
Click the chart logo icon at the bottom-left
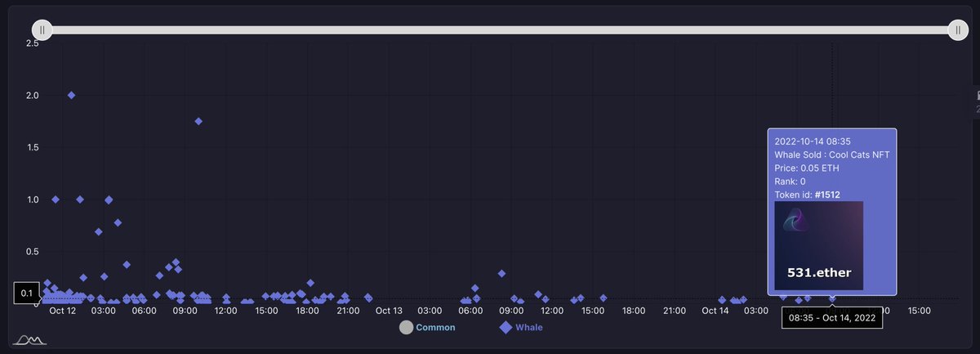point(29,339)
